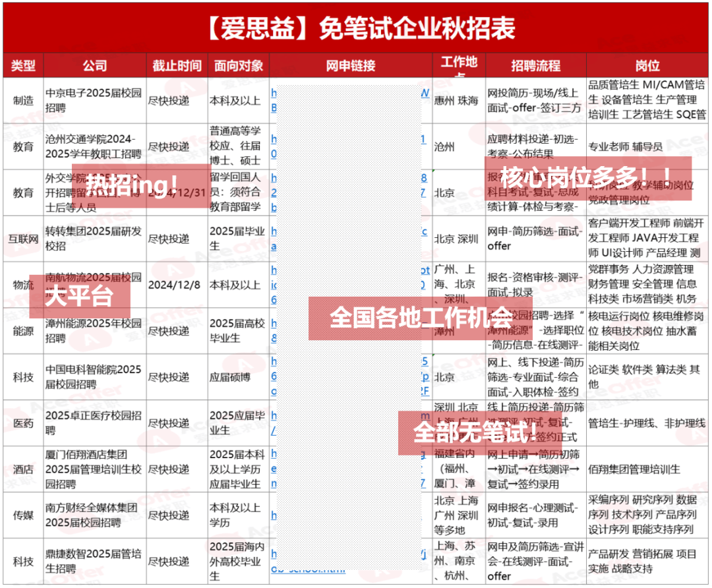Select 2025届海内外高校毕业生 audience cell
This screenshot has width=712, height=588.
click(x=239, y=561)
